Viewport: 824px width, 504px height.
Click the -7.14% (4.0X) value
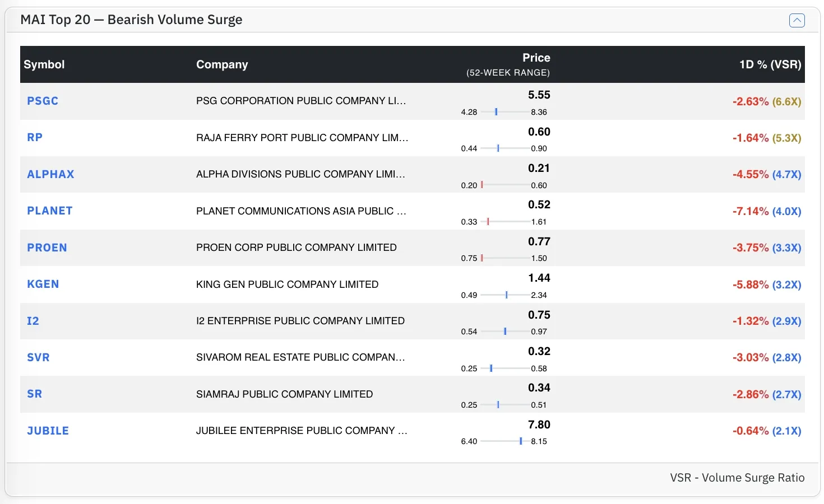pos(767,211)
